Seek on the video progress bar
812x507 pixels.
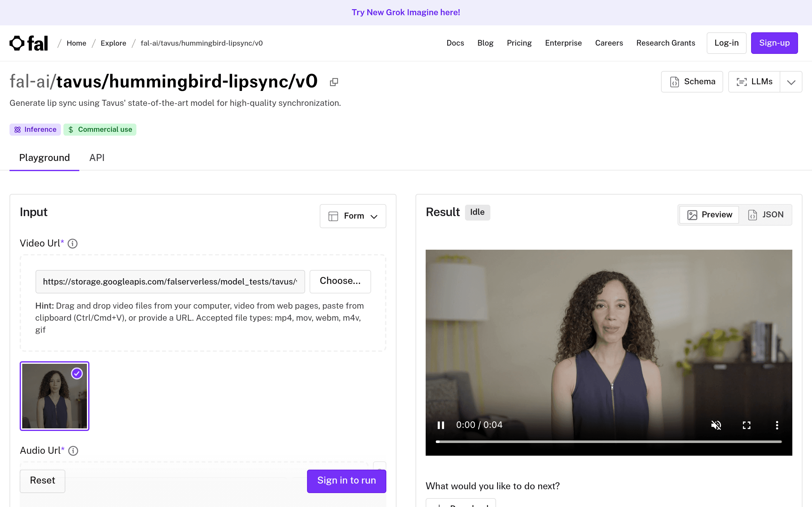(609, 442)
